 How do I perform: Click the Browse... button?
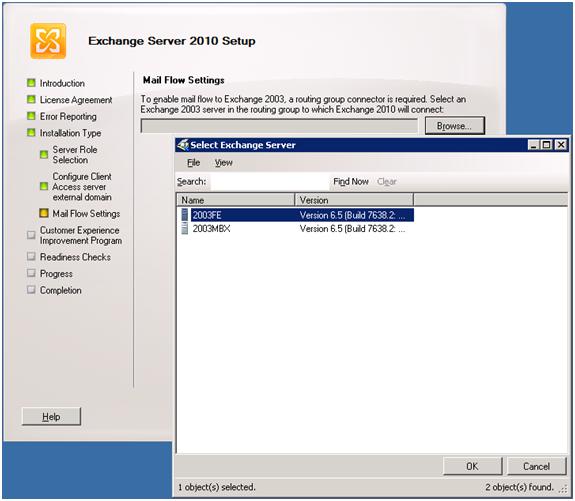pos(455,126)
